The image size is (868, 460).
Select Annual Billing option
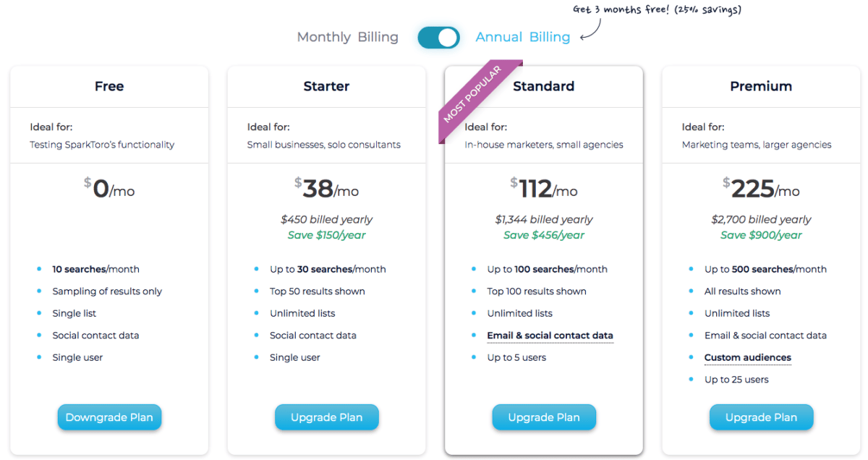[522, 36]
